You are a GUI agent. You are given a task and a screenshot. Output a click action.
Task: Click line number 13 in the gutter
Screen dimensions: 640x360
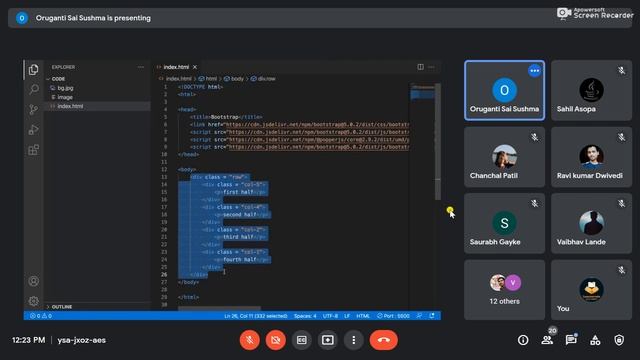click(164, 177)
